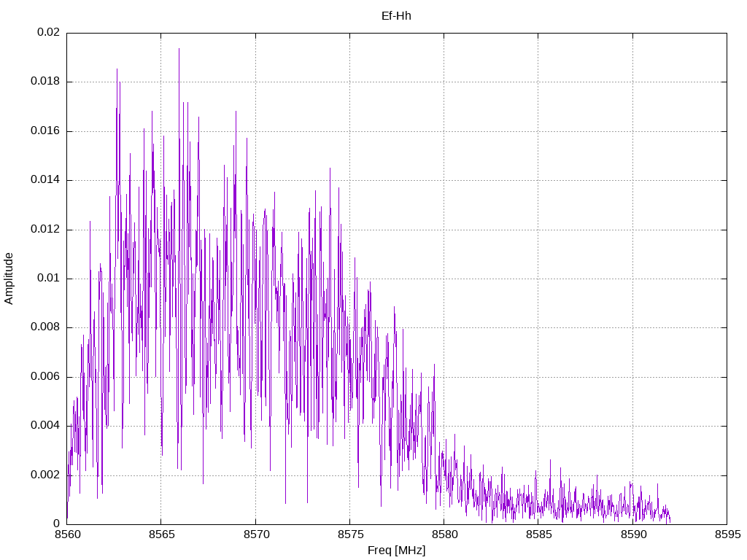Click the x-axis tick label '8575'

(x=350, y=534)
